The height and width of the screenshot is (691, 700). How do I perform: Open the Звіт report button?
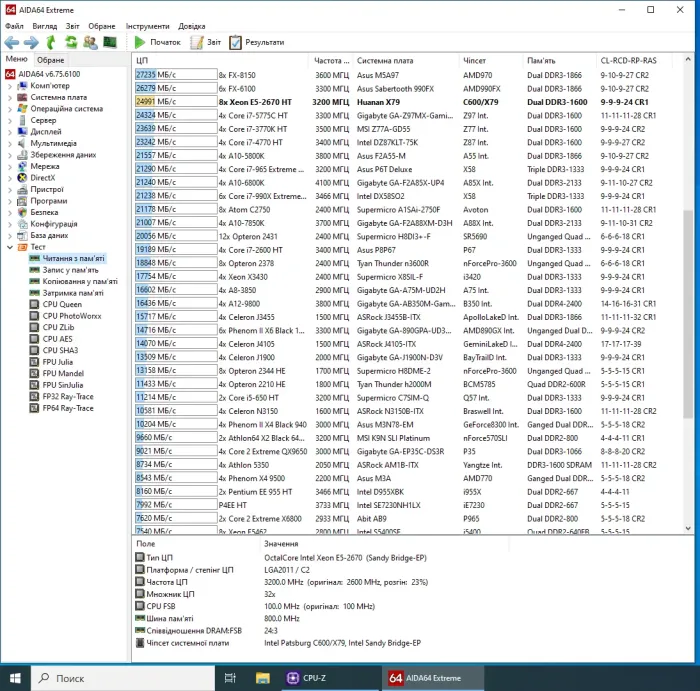[207, 43]
